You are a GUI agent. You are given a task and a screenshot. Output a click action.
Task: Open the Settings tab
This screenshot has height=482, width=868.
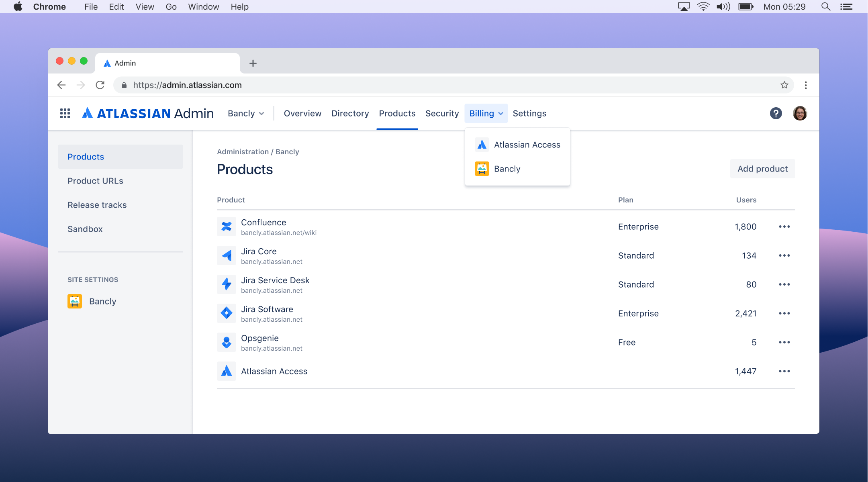click(529, 113)
